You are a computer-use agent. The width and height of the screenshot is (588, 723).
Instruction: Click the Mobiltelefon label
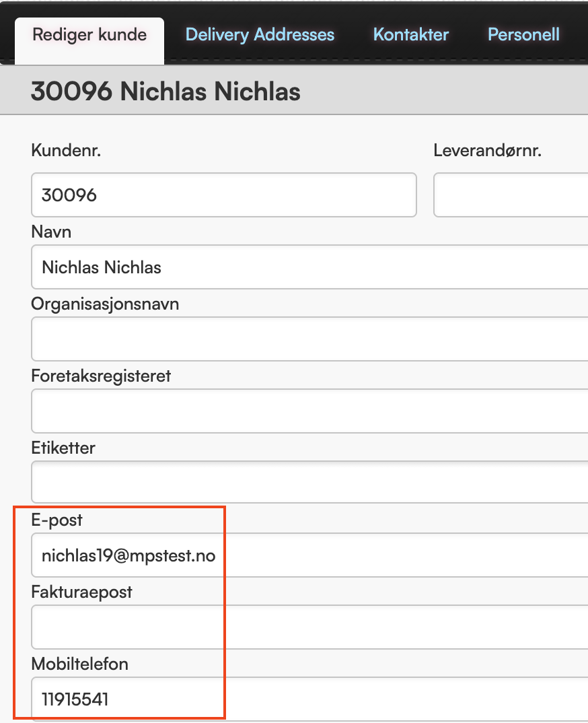pyautogui.click(x=79, y=664)
